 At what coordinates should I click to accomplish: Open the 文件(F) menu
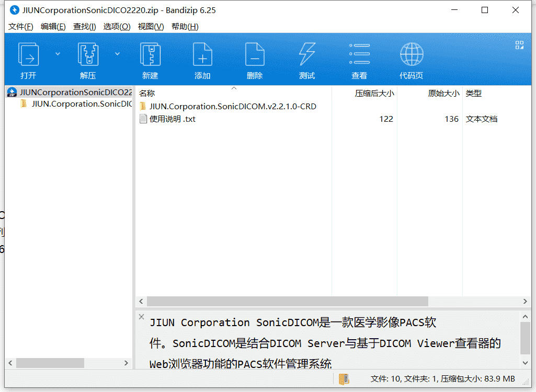pyautogui.click(x=20, y=27)
